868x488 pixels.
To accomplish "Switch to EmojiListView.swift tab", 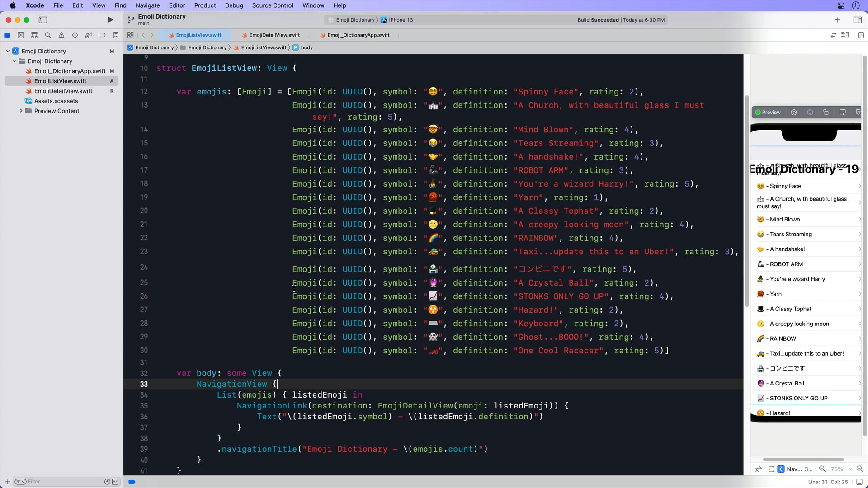I will (x=195, y=35).
